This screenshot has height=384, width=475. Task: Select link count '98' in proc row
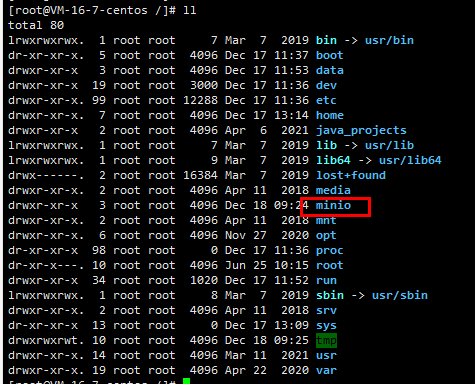tap(99, 250)
